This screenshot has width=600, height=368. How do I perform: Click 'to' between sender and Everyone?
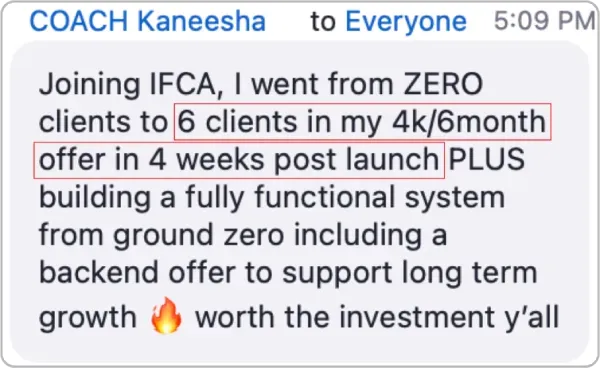pyautogui.click(x=323, y=22)
